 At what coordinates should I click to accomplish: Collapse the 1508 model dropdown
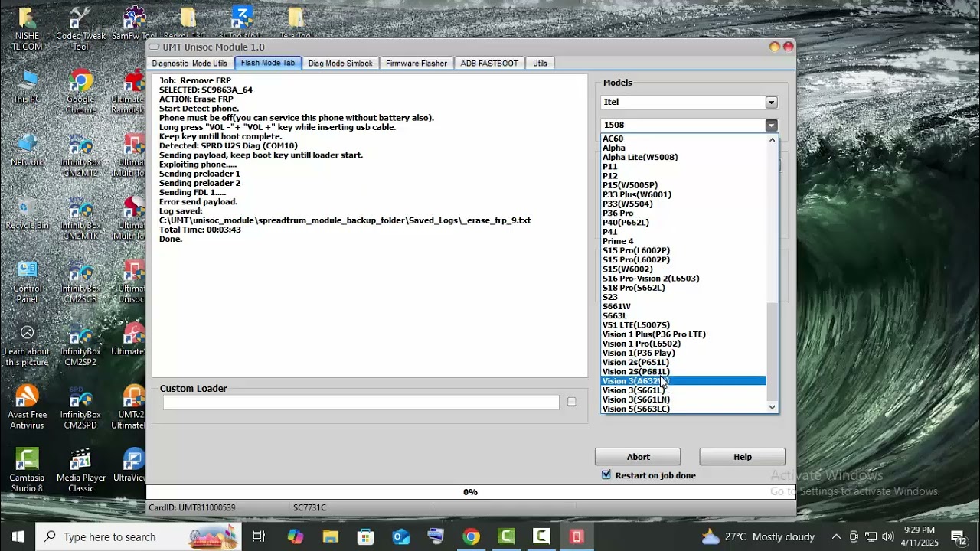click(771, 125)
